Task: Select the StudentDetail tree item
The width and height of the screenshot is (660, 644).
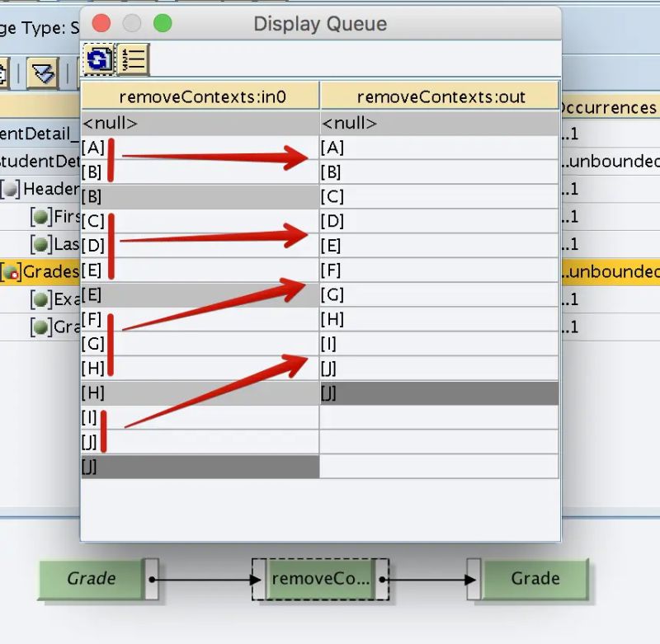Action: tap(41, 161)
